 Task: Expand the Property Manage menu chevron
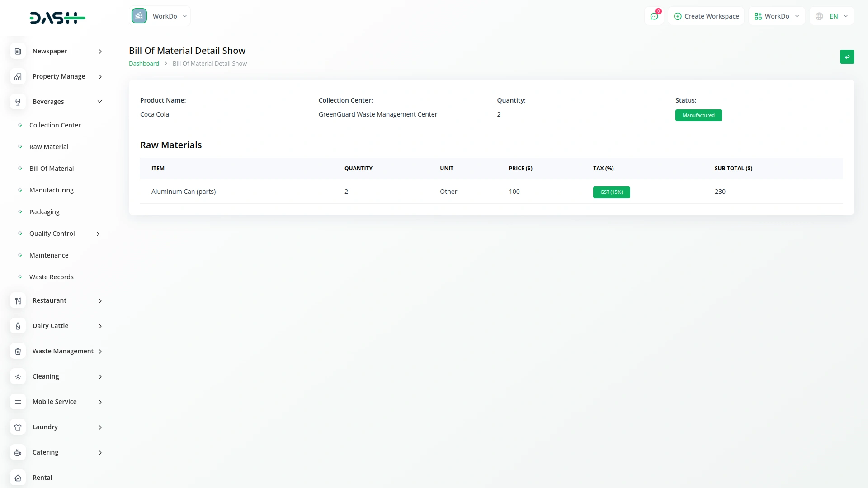[100, 77]
